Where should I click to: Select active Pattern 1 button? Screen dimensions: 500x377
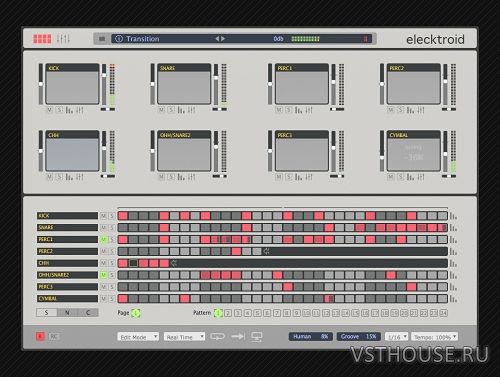(218, 313)
